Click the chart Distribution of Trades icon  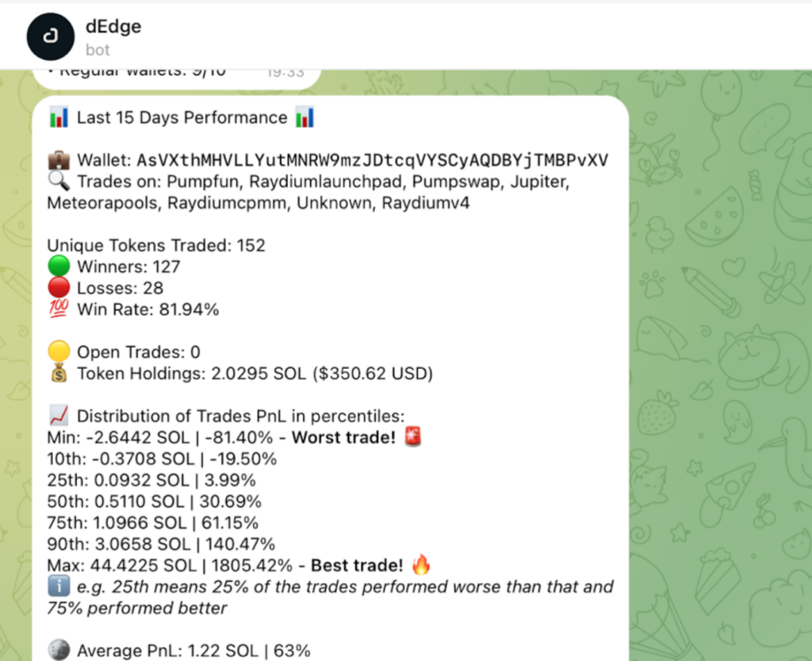pos(59,416)
